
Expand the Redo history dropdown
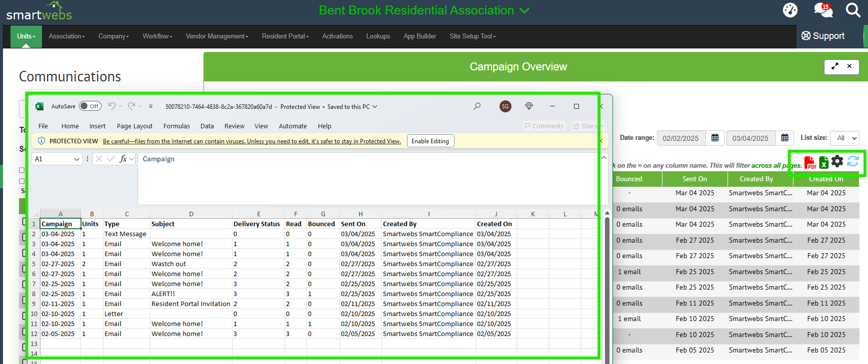(x=140, y=106)
